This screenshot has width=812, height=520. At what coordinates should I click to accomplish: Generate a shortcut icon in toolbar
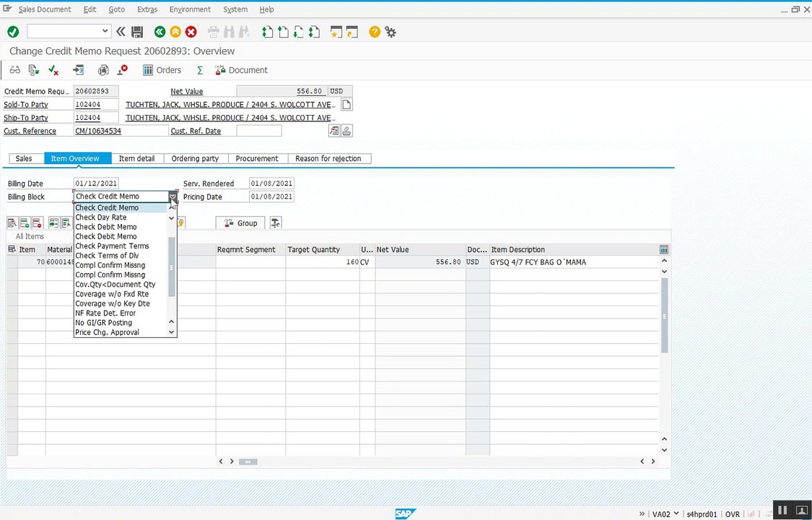(x=352, y=32)
